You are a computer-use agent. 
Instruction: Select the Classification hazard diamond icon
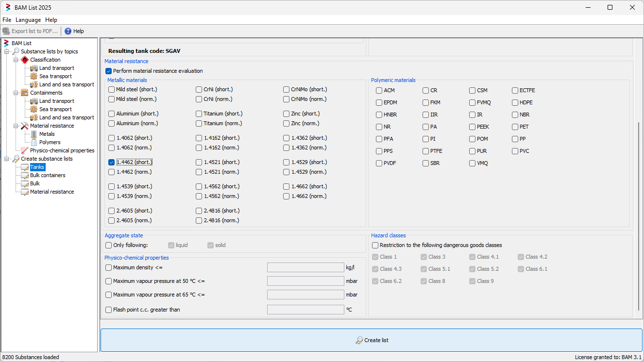pos(25,60)
